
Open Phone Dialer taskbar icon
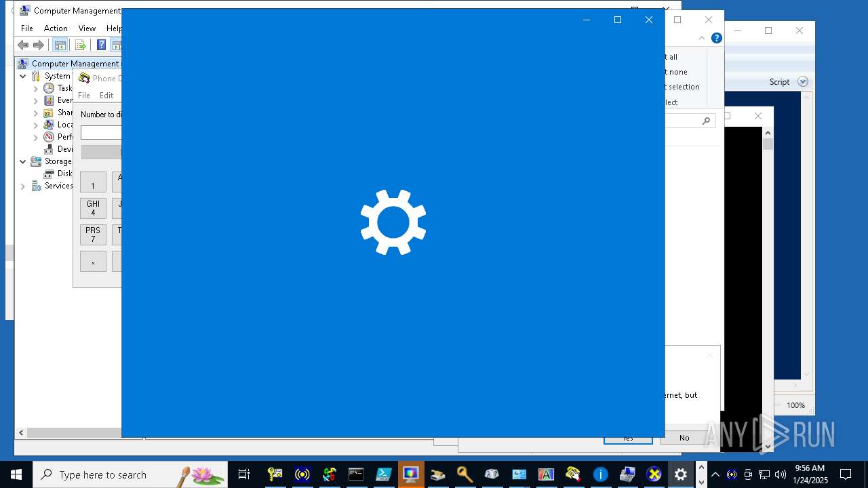pyautogui.click(x=573, y=474)
